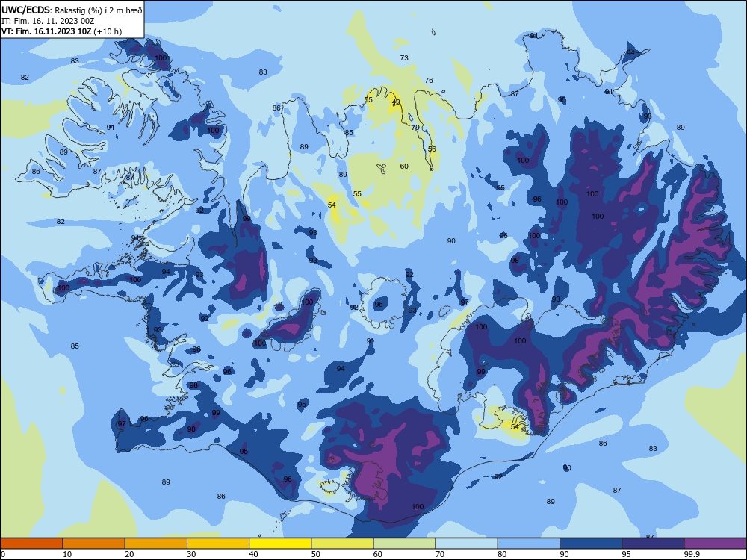Click the legend tick label '10'
The image size is (747, 560).
[x=67, y=554]
